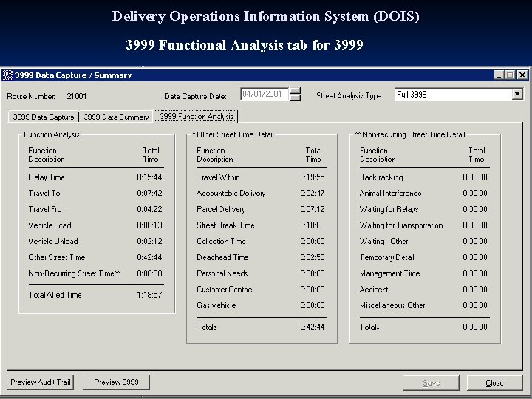Image resolution: width=532 pixels, height=399 pixels.
Task: Click the Customer Contact row label
Action: point(225,290)
